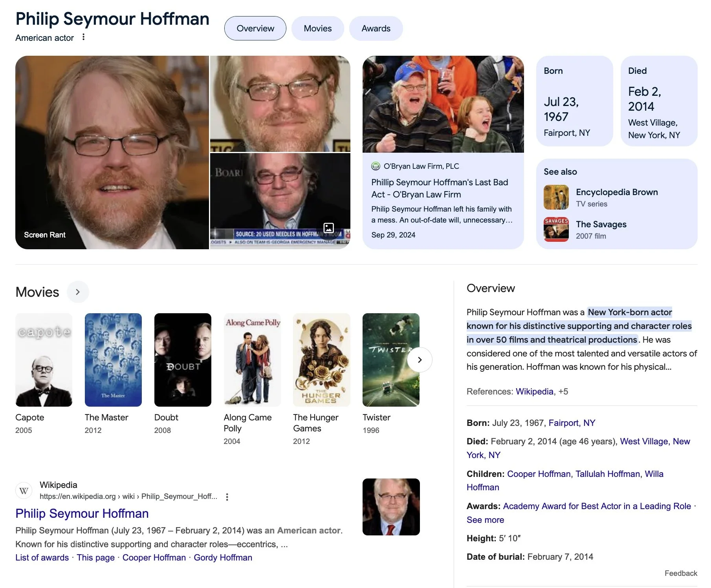Open the This page sitelink
The width and height of the screenshot is (711, 588).
click(x=95, y=557)
